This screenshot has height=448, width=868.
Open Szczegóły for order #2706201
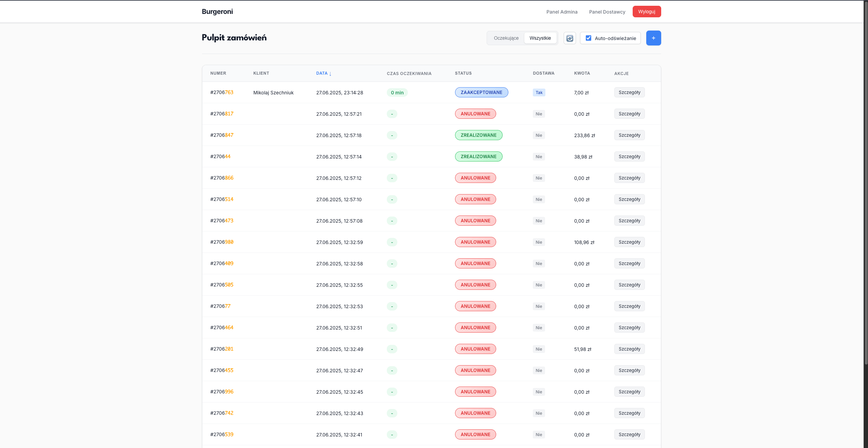pos(629,349)
